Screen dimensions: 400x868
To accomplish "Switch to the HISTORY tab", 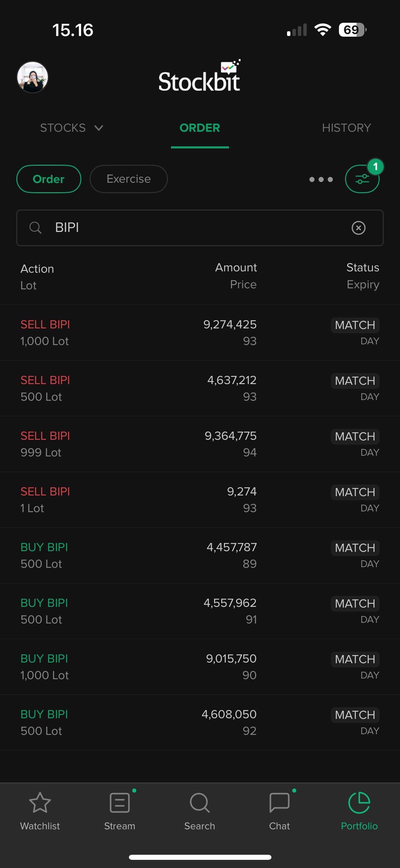I will tap(346, 128).
